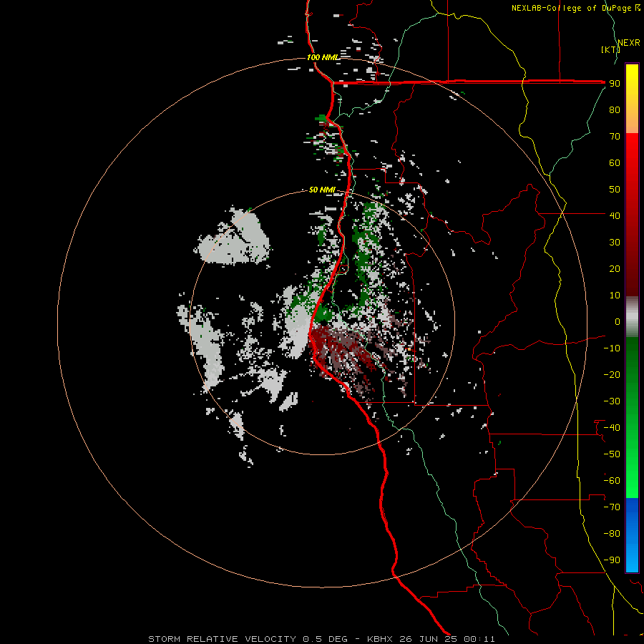The width and height of the screenshot is (644, 644).
Task: Click the -50 value on the velocity scale
Action: tap(612, 454)
